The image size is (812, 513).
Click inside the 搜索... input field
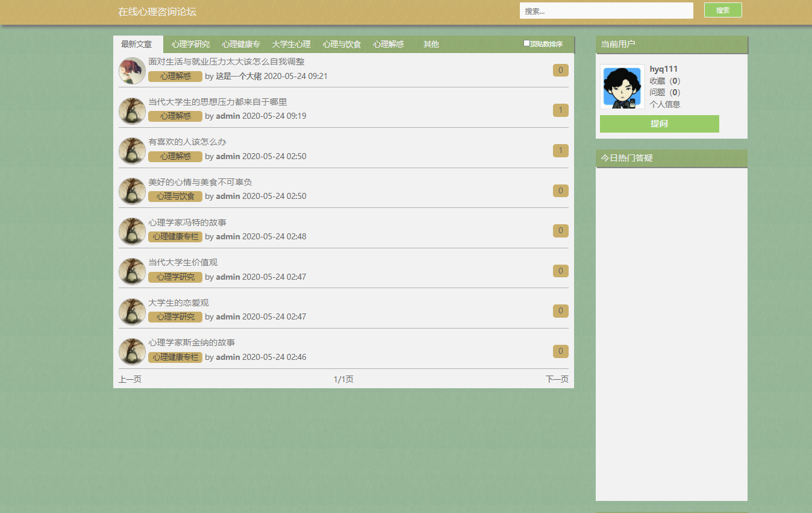pos(606,10)
